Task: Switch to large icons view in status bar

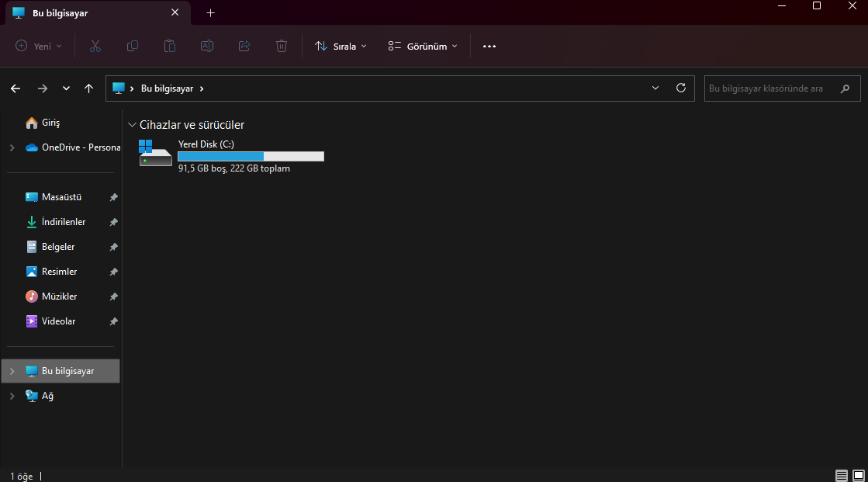Action: pyautogui.click(x=859, y=475)
